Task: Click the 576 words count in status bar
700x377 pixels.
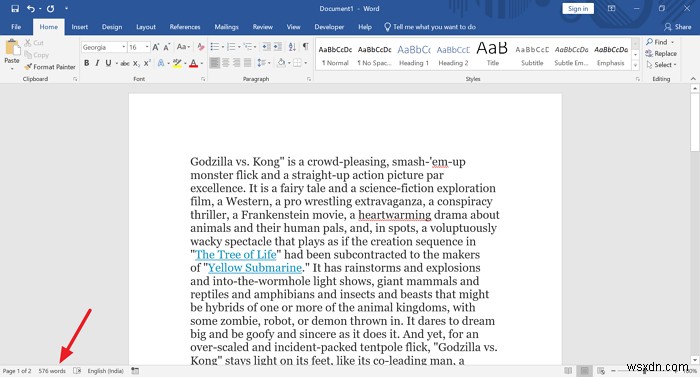Action: (52, 371)
